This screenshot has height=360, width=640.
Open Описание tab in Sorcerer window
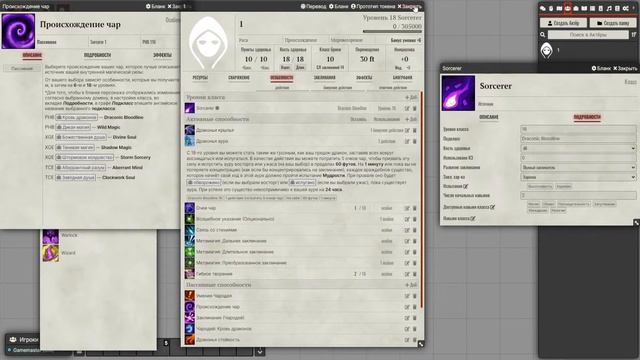point(489,117)
